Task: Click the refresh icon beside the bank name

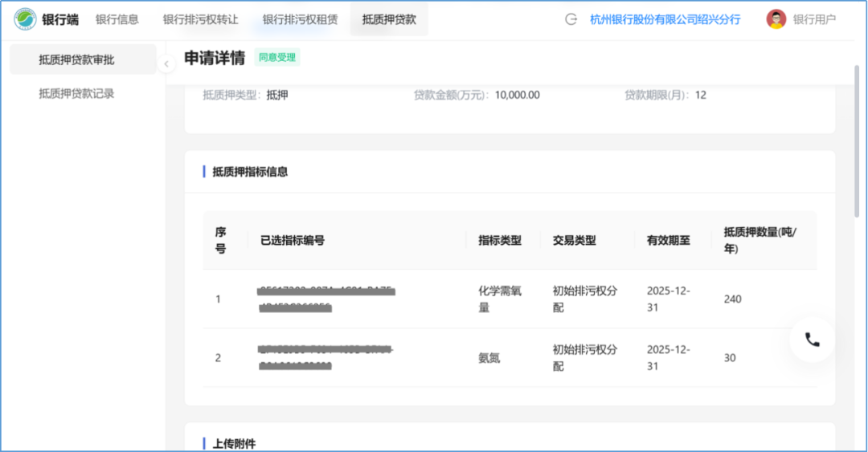Action: [571, 19]
